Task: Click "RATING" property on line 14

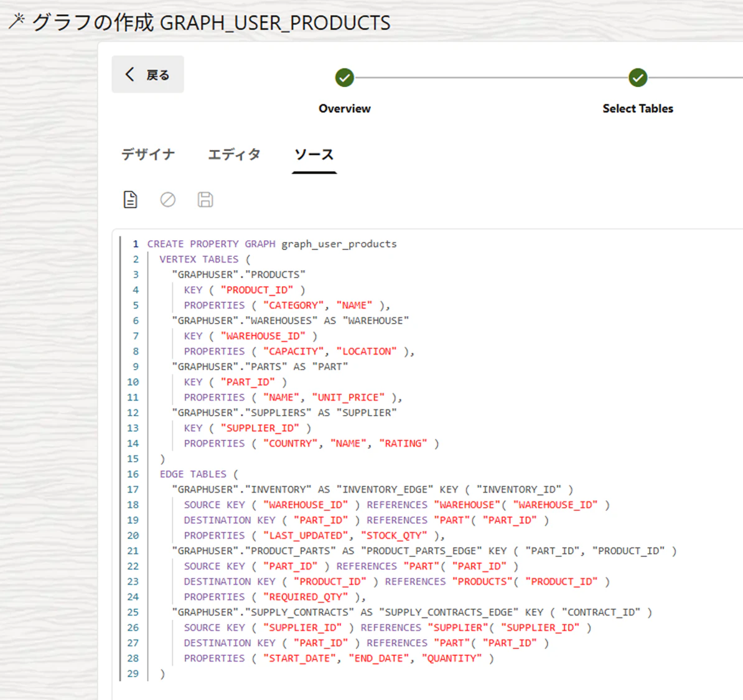Action: [403, 444]
